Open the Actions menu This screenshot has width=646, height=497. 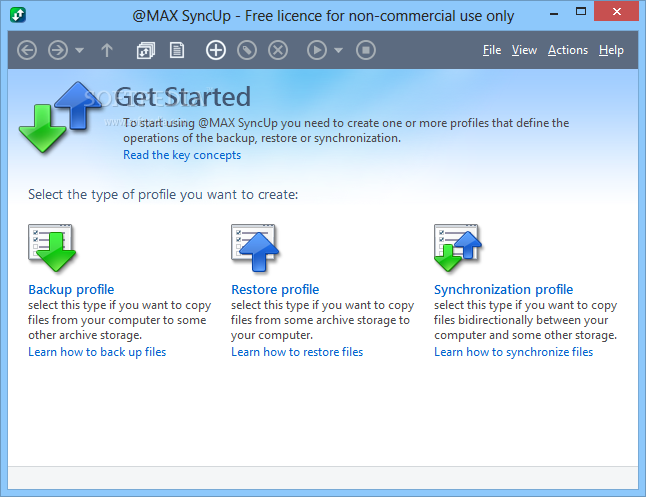coord(568,50)
